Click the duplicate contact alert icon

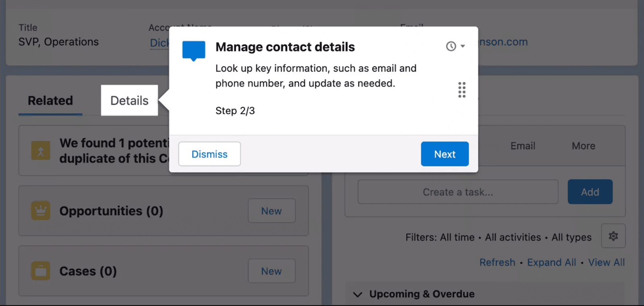click(40, 150)
